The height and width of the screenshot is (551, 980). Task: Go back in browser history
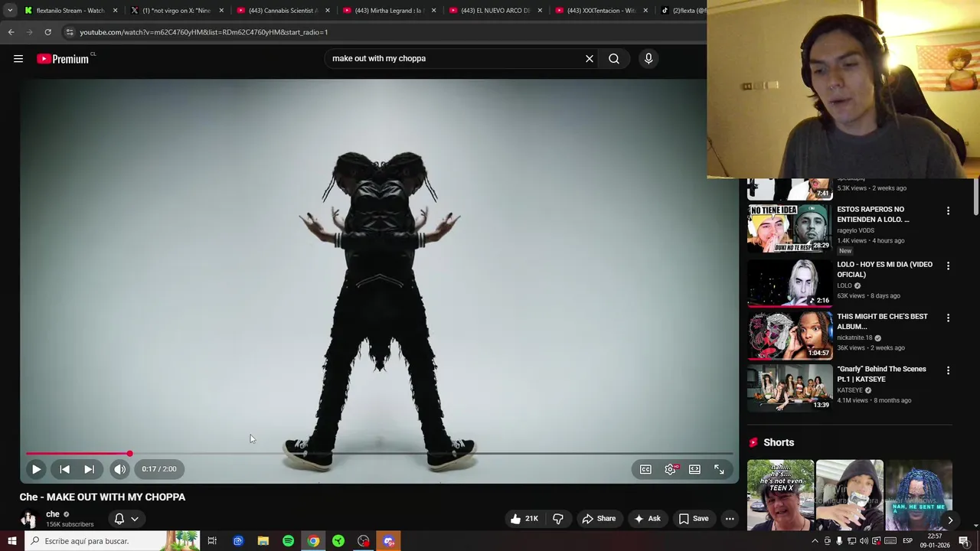[x=11, y=32]
